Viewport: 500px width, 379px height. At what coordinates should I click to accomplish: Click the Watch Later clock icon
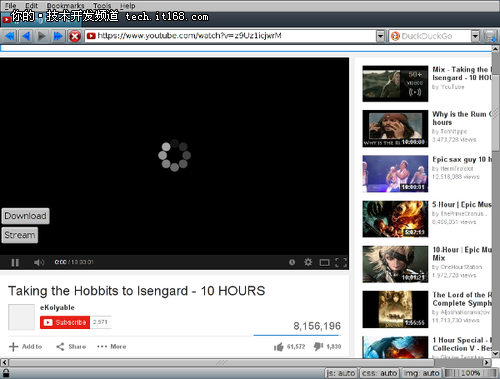tap(292, 262)
